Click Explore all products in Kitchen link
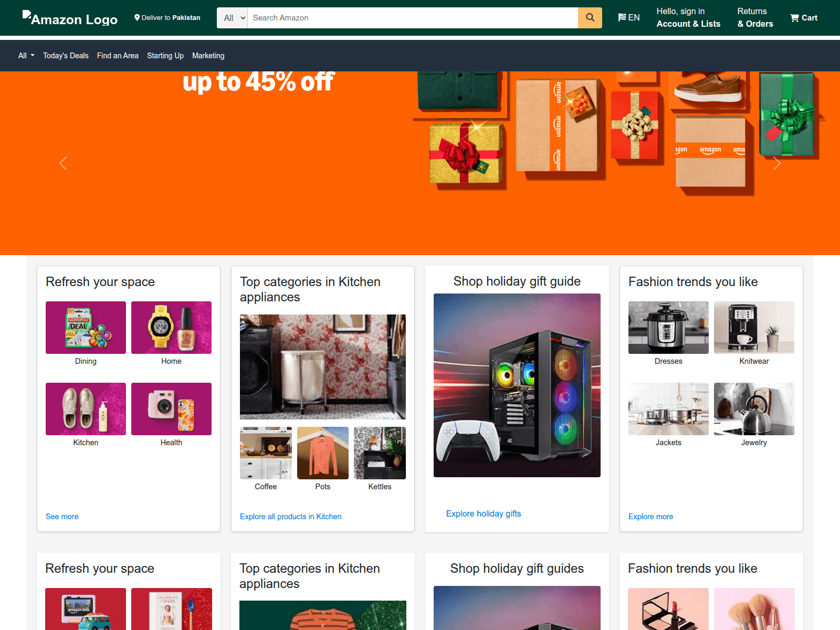 coord(290,517)
